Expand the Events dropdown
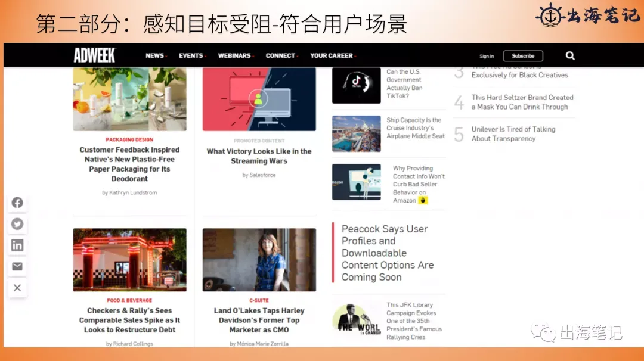Screen dimensions: 644x361 tap(192, 55)
